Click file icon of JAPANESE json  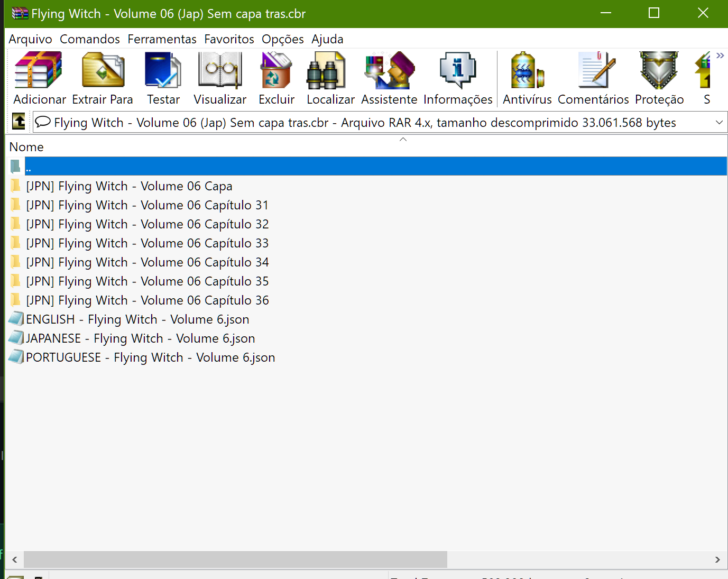coord(16,337)
